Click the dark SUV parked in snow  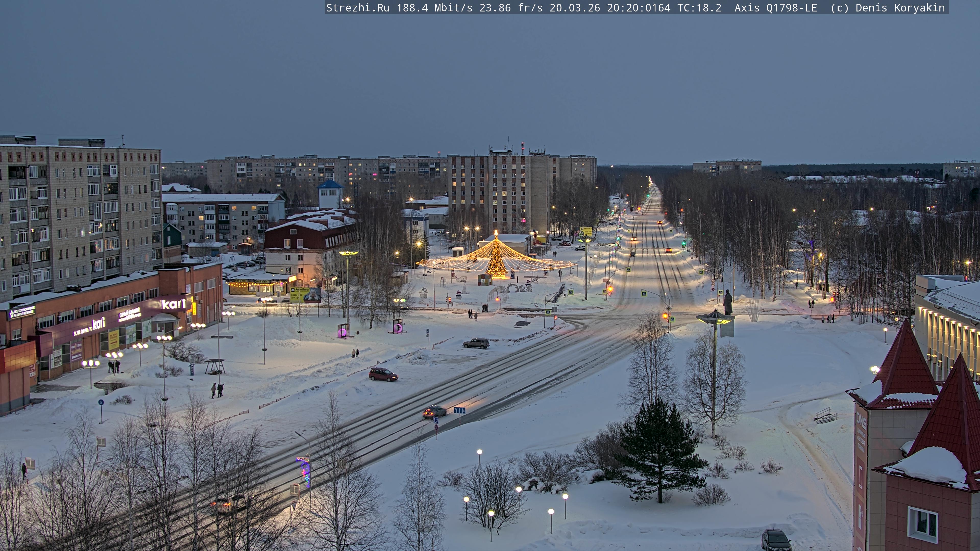click(x=476, y=343)
